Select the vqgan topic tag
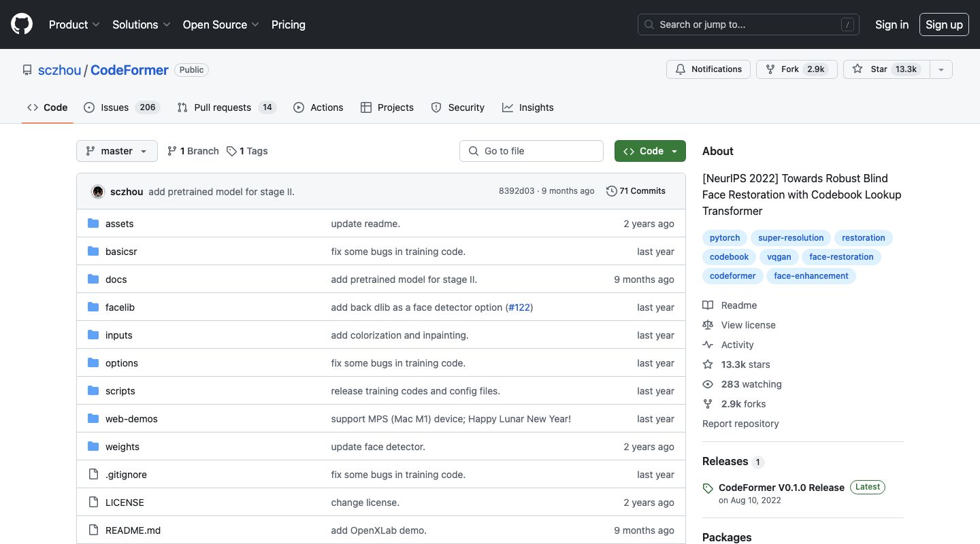980x544 pixels. 779,257
